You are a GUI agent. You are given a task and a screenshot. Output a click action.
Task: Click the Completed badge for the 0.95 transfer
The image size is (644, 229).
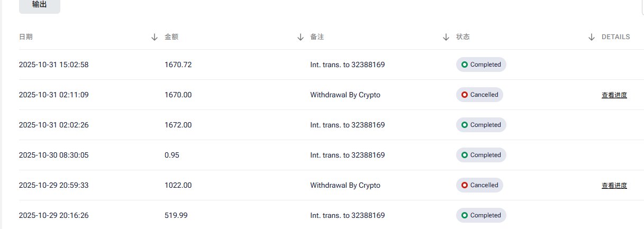pyautogui.click(x=481, y=155)
